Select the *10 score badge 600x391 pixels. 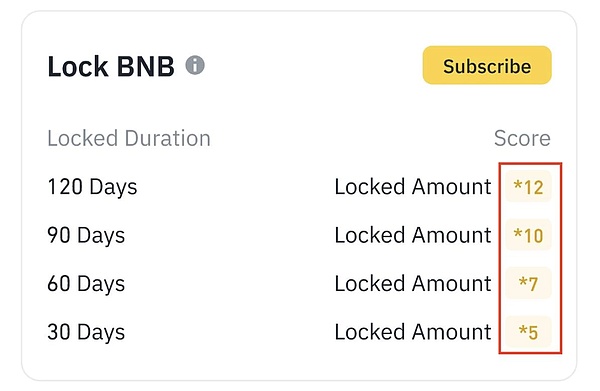click(528, 235)
